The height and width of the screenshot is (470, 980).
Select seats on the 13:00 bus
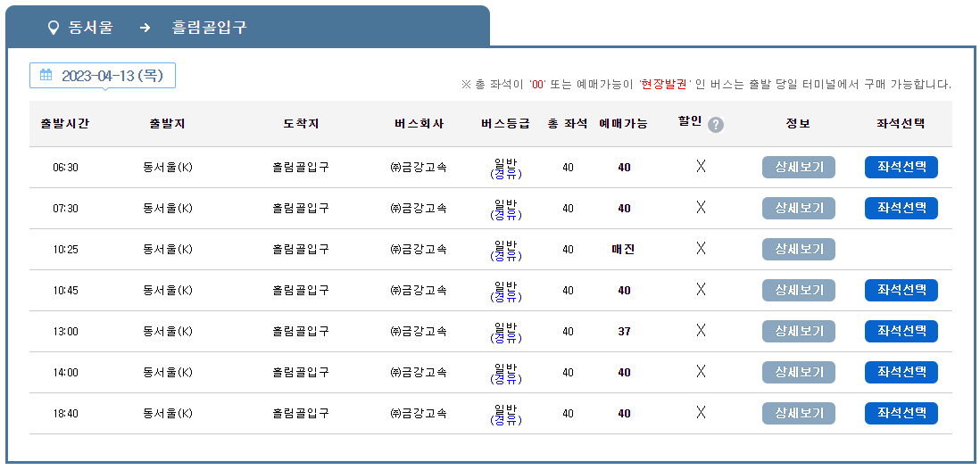pyautogui.click(x=901, y=332)
